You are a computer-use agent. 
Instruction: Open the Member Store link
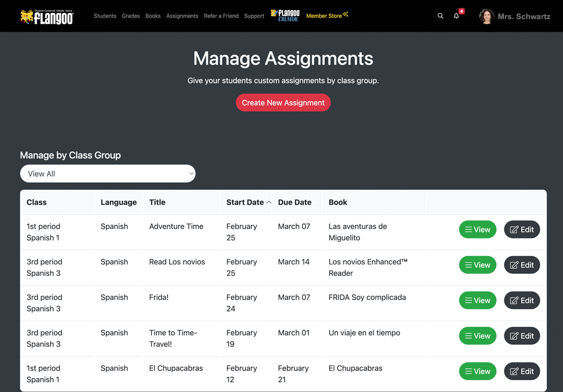point(327,16)
